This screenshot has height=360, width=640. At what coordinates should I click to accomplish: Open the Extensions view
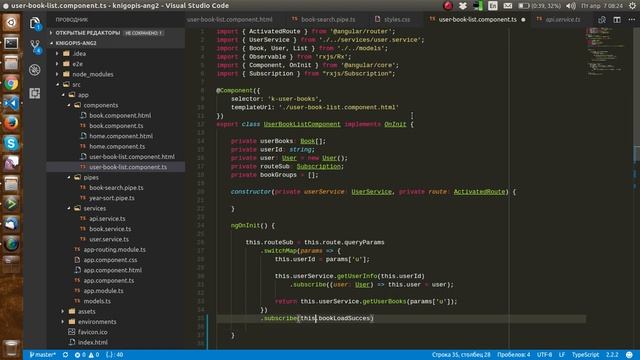point(35,93)
